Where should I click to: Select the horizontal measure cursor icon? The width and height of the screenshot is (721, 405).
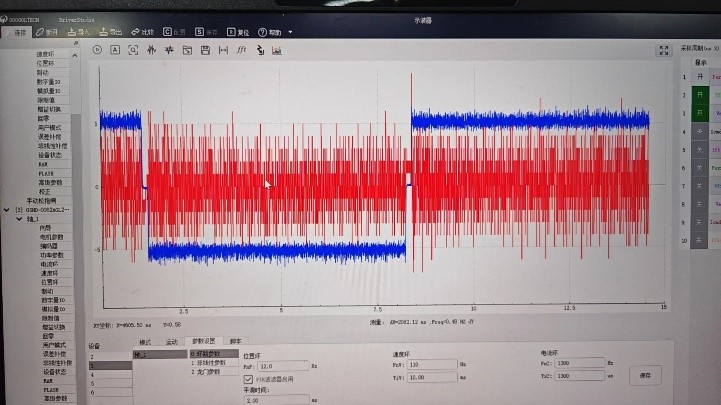point(223,49)
